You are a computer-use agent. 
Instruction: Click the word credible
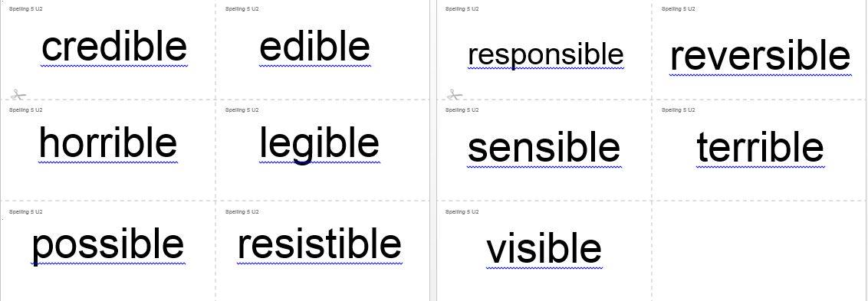[114, 47]
